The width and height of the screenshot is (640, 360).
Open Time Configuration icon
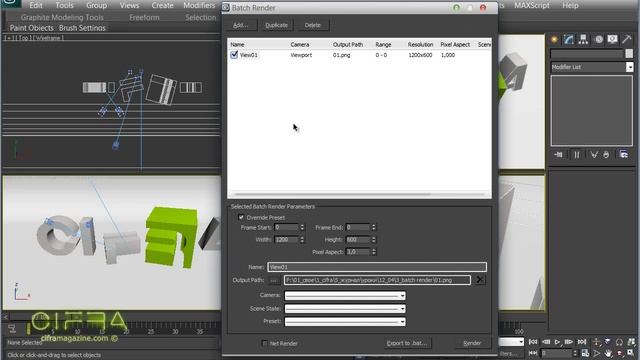(585, 353)
